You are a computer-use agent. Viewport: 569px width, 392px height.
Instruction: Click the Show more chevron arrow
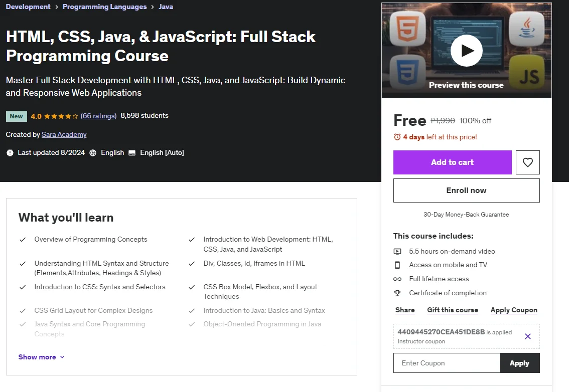62,357
